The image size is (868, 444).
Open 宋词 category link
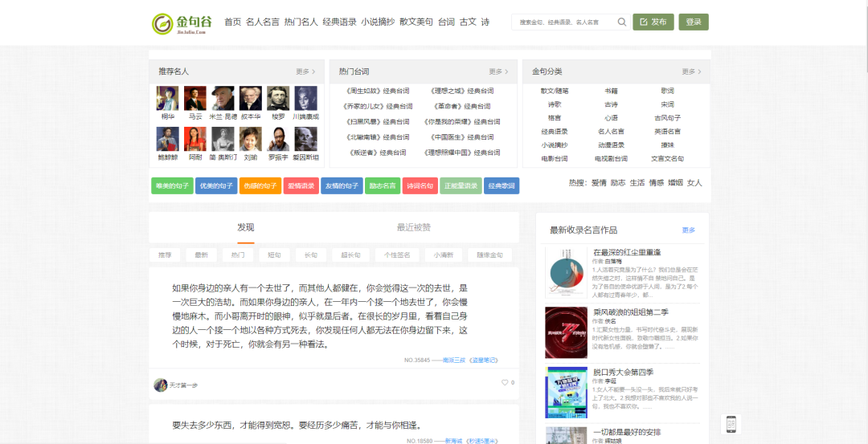[667, 104]
